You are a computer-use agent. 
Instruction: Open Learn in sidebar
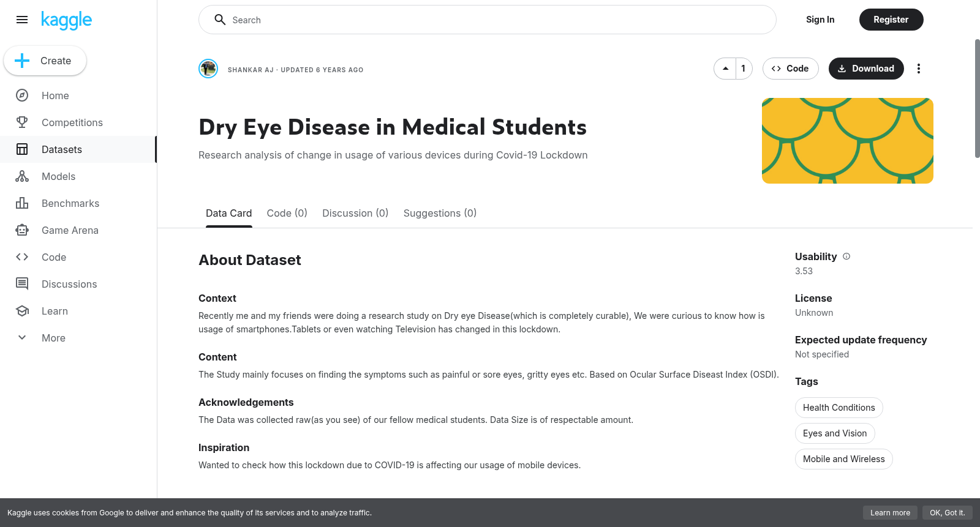coord(78,311)
